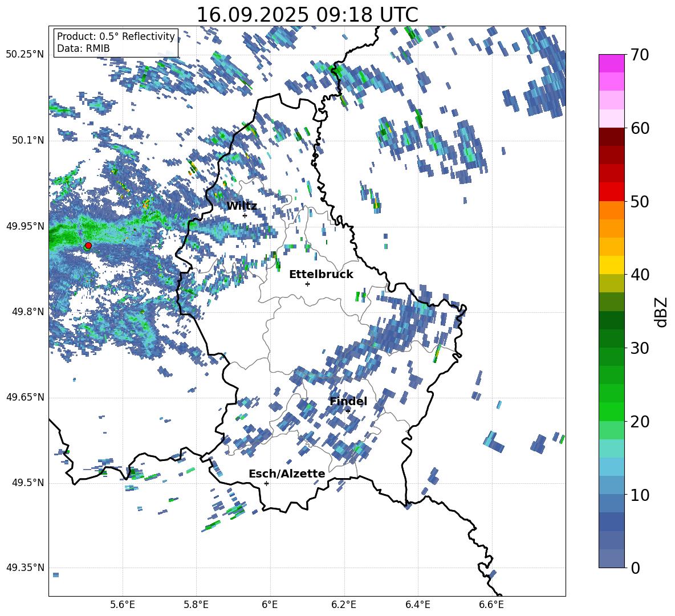Click the 49.65°N latitude label
This screenshot has width=675, height=616.
click(25, 397)
